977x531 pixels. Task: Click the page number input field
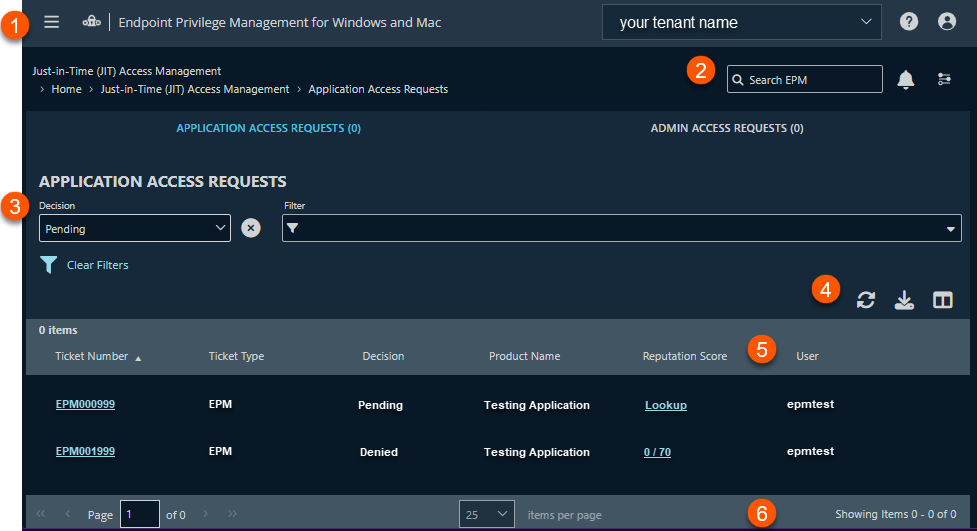click(140, 514)
